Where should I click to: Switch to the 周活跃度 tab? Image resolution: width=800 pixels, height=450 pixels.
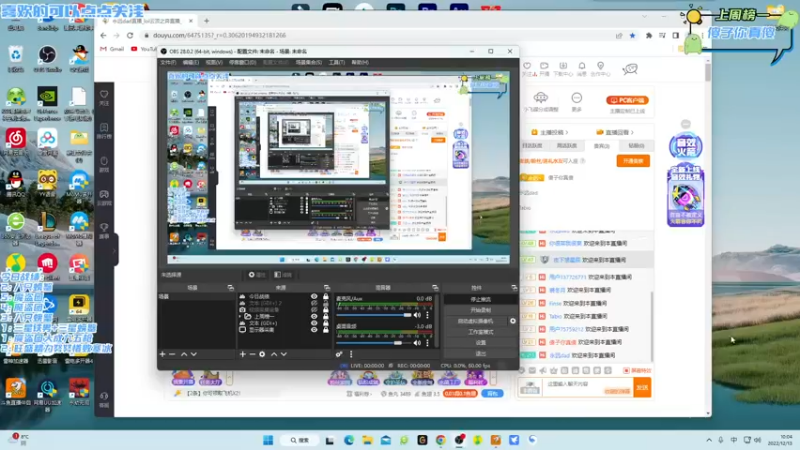coord(567,146)
